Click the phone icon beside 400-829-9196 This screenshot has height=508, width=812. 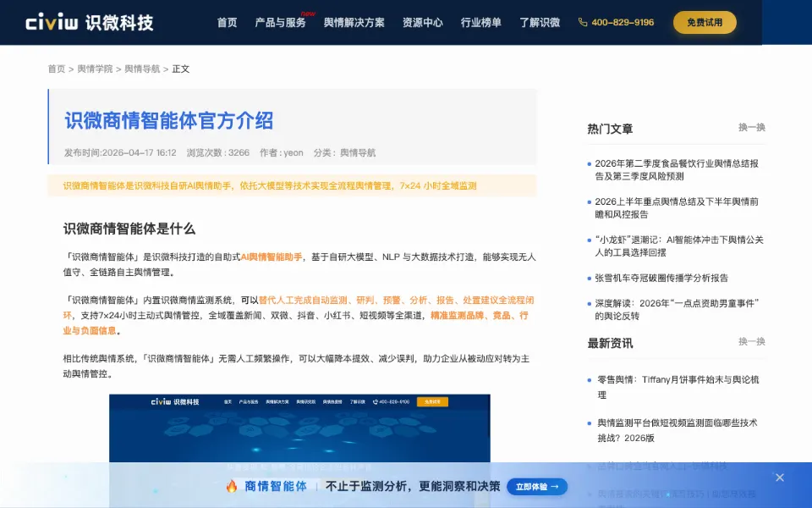[x=583, y=22]
